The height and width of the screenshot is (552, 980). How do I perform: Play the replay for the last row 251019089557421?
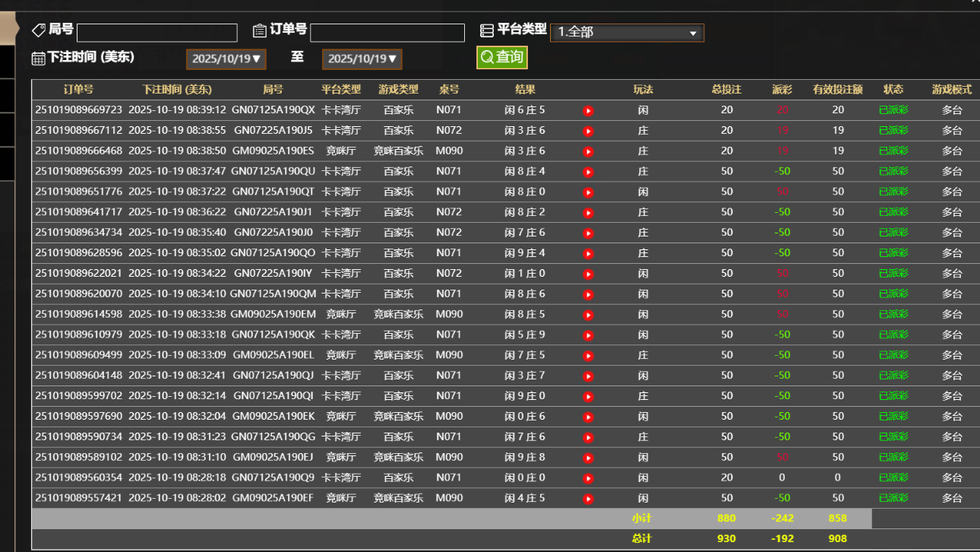pos(588,498)
